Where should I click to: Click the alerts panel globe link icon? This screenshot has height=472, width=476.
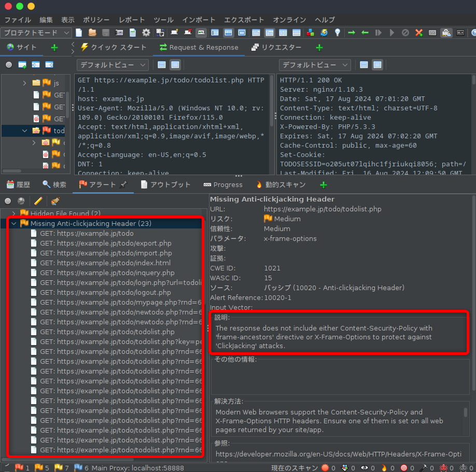21,201
